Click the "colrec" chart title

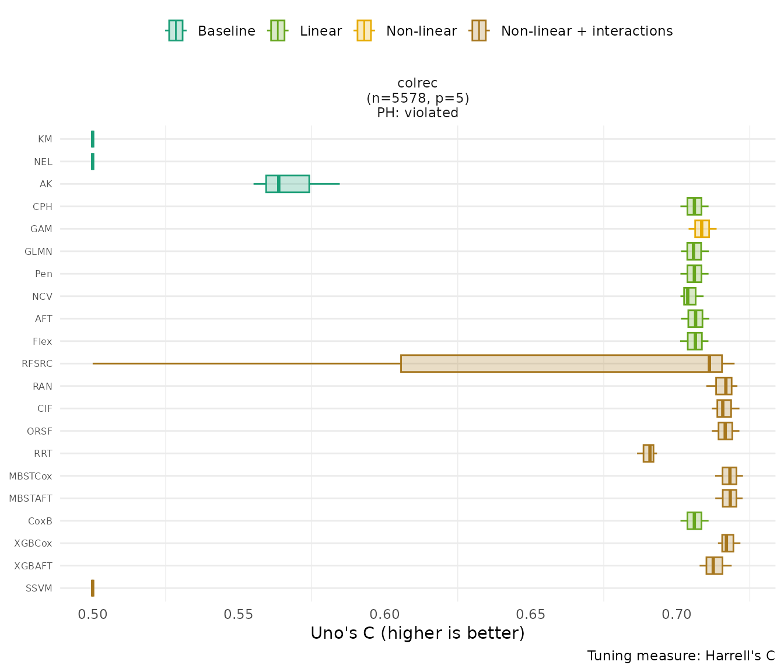(417, 83)
